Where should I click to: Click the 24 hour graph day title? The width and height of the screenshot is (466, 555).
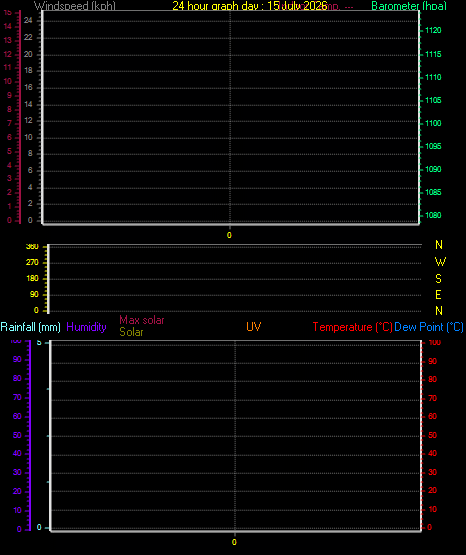[250, 6]
